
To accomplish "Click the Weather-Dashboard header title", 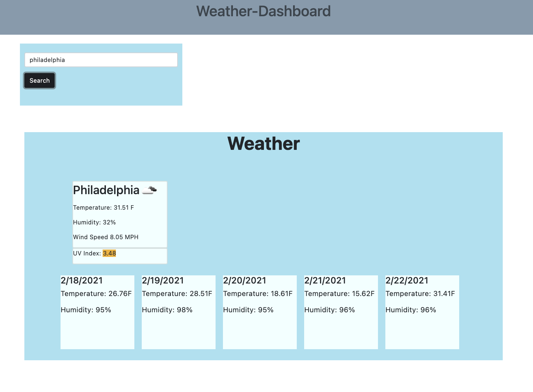I will pos(264,11).
